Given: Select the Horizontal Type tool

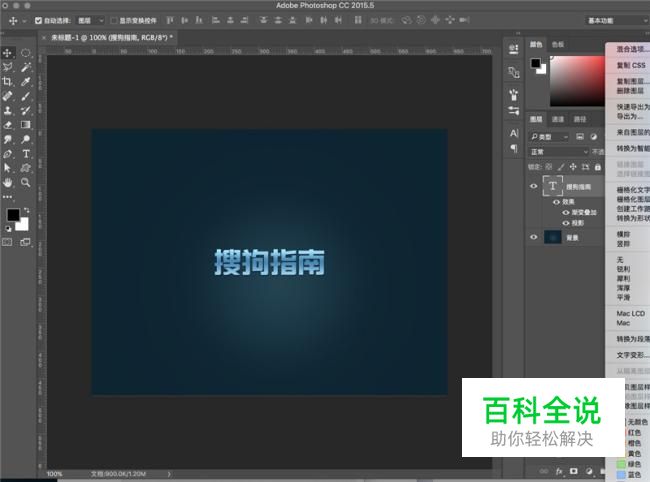Looking at the screenshot, I should (x=26, y=154).
